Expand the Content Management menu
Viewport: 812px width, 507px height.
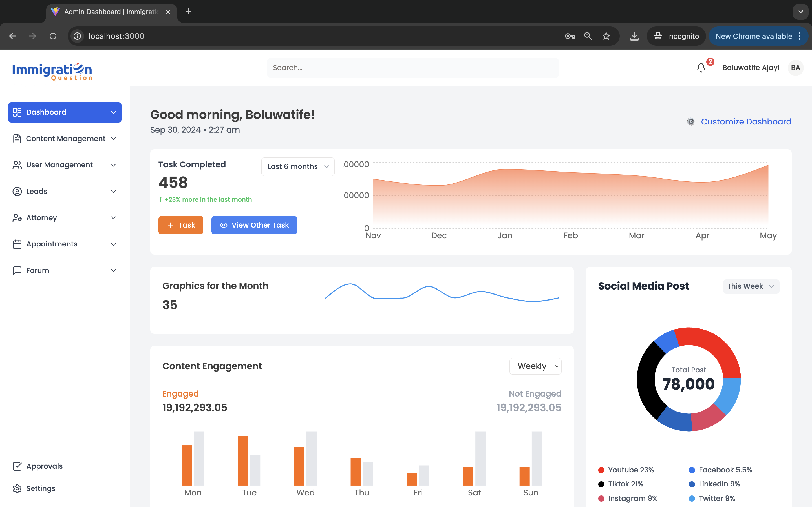65,139
